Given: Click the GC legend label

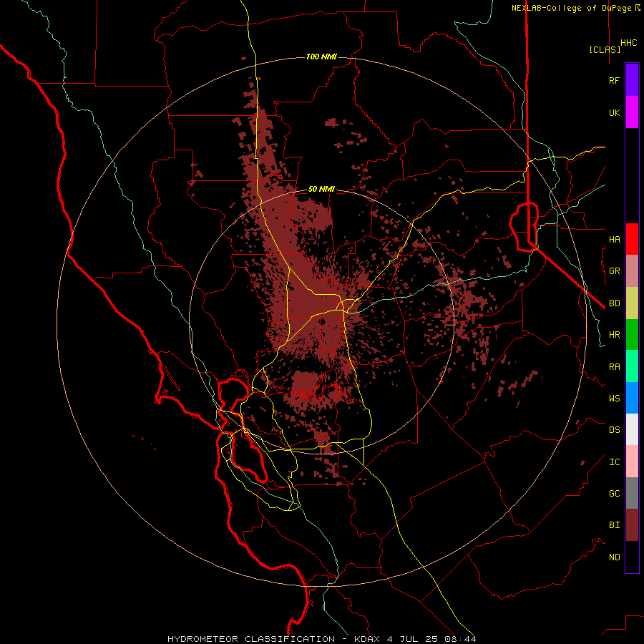Looking at the screenshot, I should pos(615,494).
